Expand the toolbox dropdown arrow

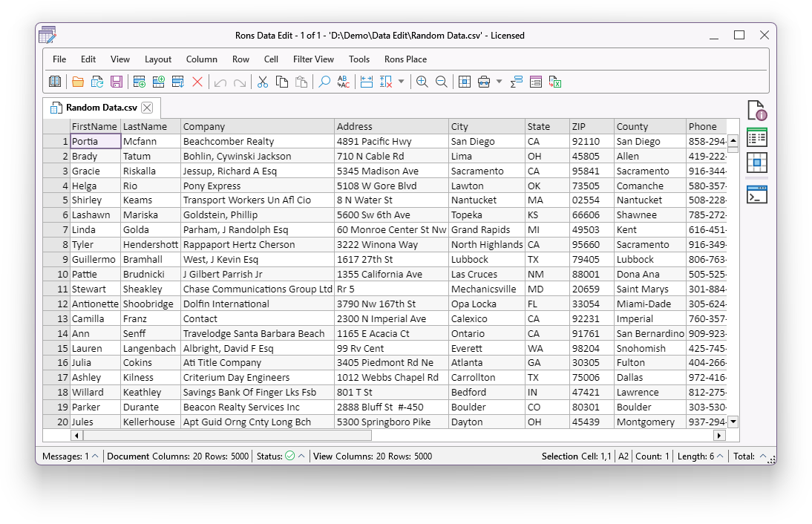500,82
